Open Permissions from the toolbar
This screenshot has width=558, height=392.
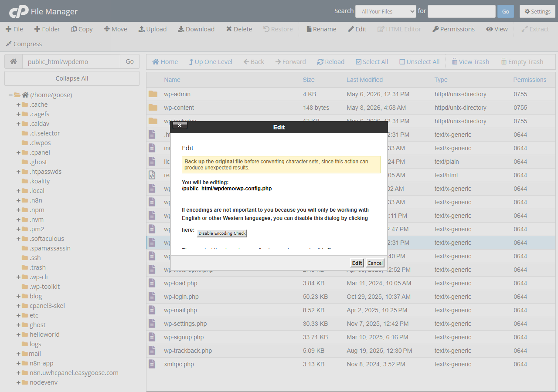tap(453, 29)
